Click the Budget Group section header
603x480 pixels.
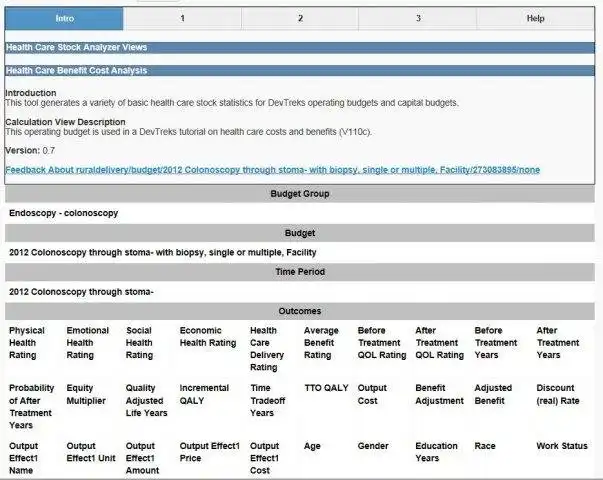[x=300, y=194]
